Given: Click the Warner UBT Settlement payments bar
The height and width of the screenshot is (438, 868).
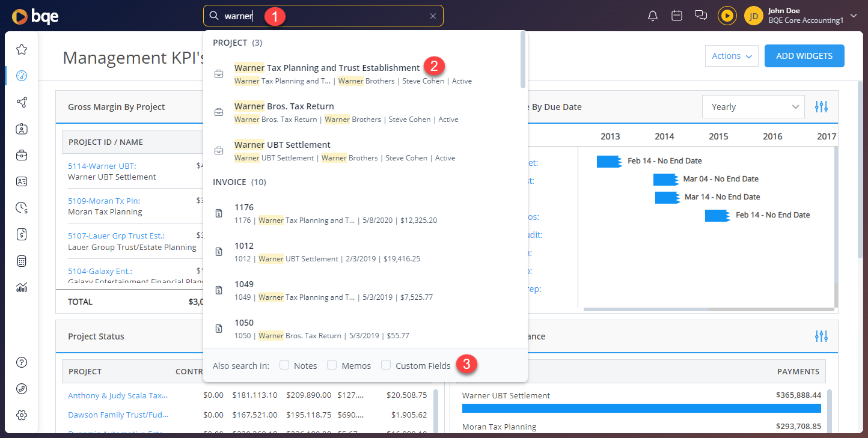Looking at the screenshot, I should 641,408.
